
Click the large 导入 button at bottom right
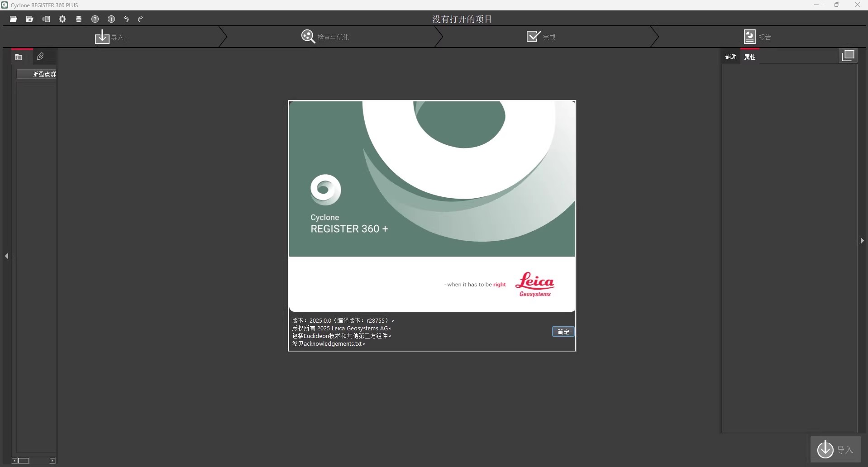835,449
